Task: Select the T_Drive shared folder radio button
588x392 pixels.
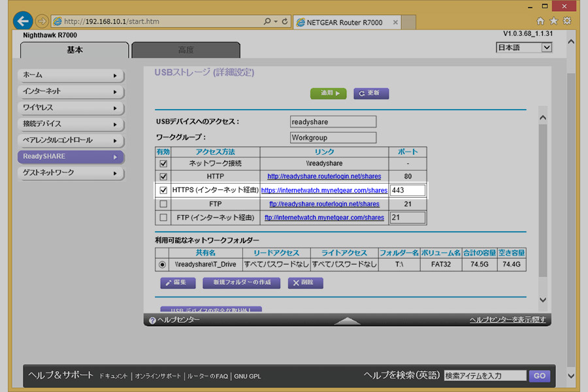Action: pyautogui.click(x=162, y=265)
